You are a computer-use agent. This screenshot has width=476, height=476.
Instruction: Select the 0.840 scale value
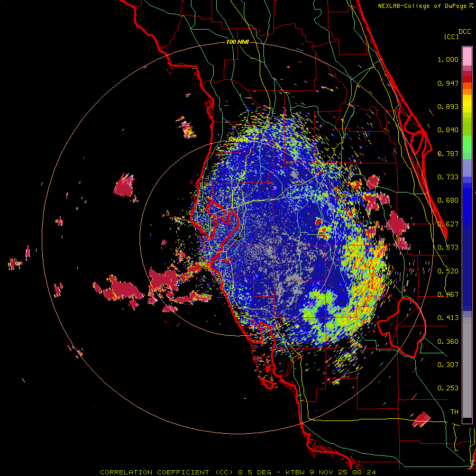448,130
